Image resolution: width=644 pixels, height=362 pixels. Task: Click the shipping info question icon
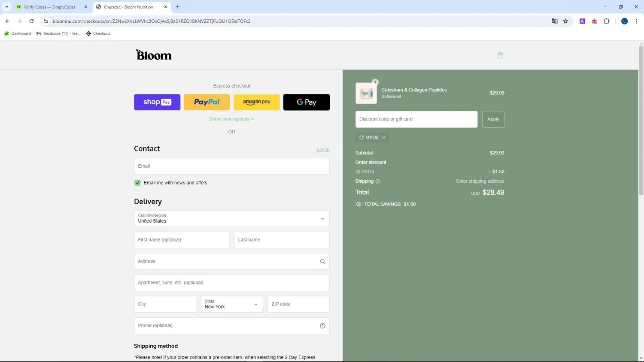pyautogui.click(x=378, y=181)
